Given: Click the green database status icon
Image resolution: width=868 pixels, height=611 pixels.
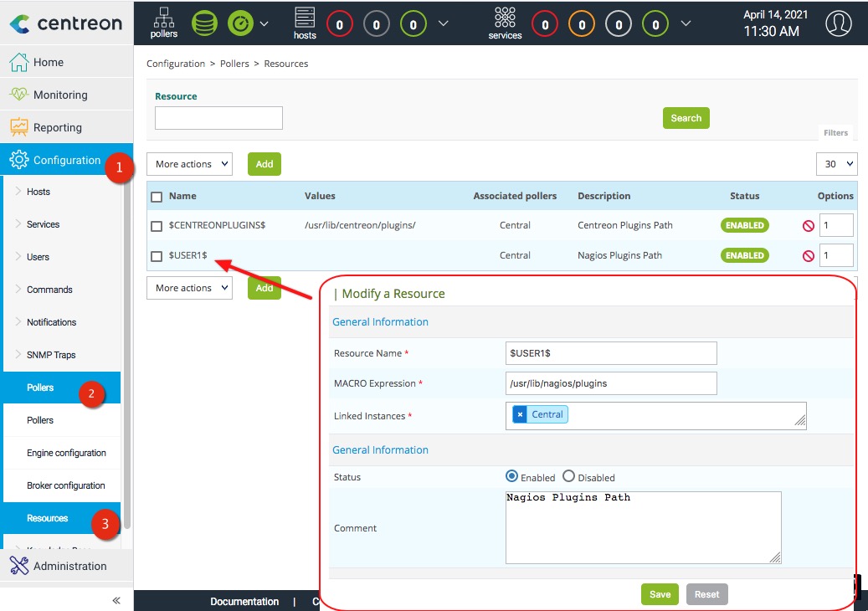Looking at the screenshot, I should (x=204, y=23).
